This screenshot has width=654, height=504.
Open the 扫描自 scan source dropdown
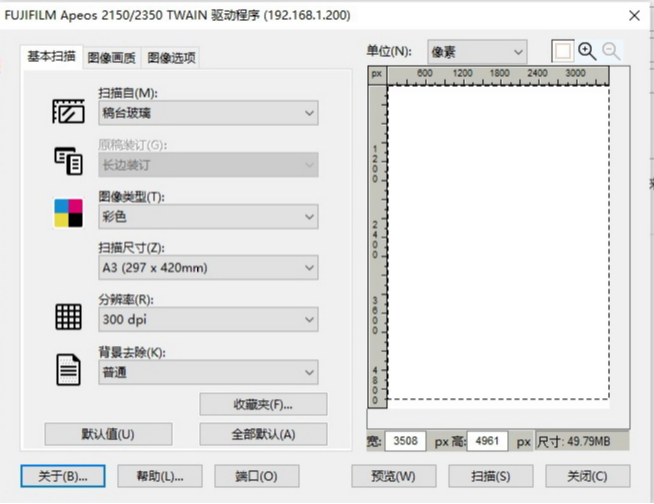click(208, 113)
